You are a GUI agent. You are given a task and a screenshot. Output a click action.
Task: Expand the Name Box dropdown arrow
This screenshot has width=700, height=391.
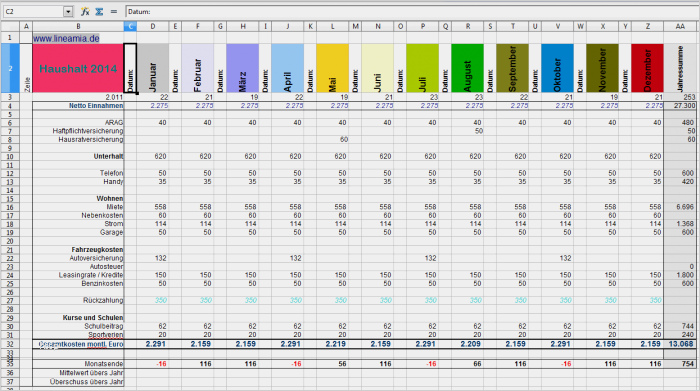coord(68,12)
